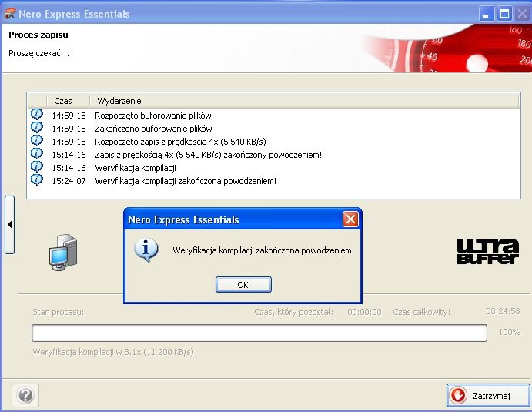Click the timestamp 15:24:07
The image size is (532, 412).
(x=69, y=181)
